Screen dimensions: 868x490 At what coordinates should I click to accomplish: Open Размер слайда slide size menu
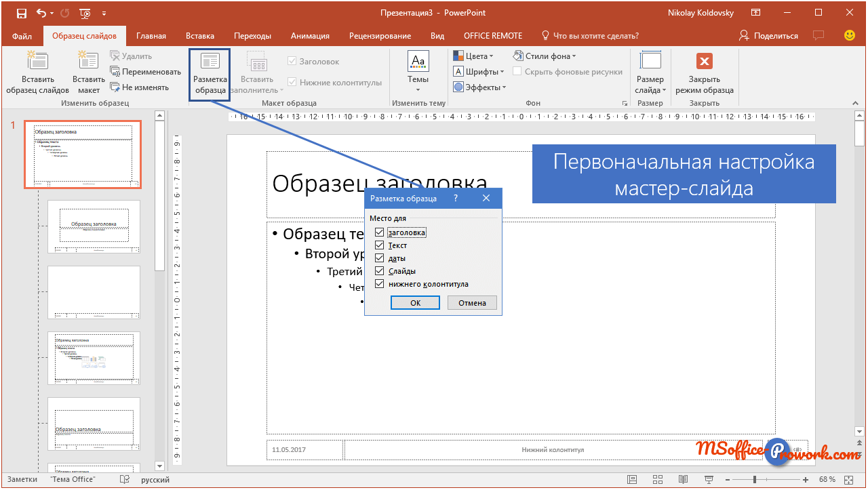pyautogui.click(x=650, y=72)
